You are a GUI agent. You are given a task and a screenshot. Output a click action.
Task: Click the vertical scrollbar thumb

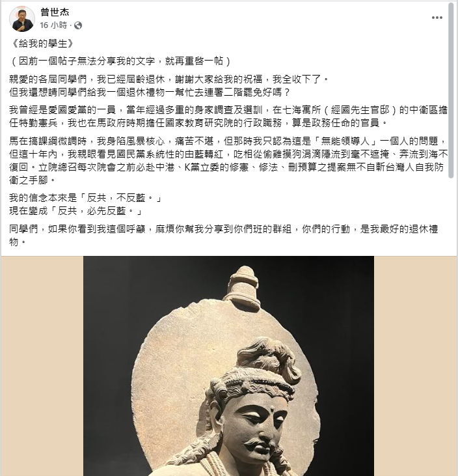point(451,91)
